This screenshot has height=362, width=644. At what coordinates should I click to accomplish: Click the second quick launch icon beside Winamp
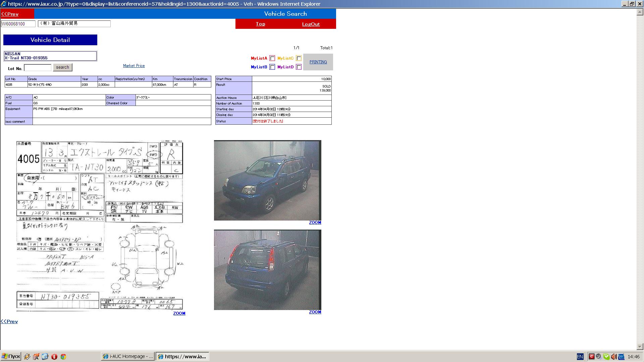(x=36, y=357)
